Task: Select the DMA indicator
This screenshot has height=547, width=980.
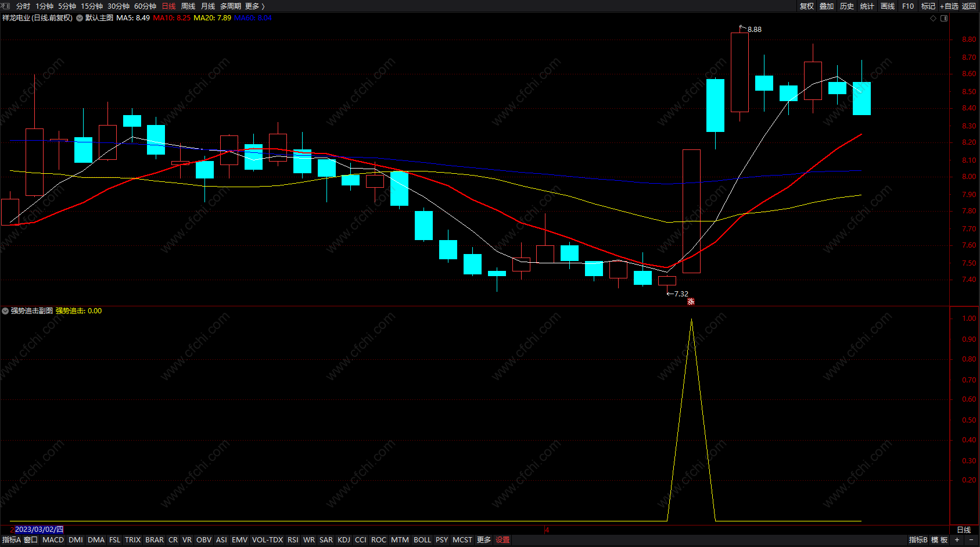Action: 96,539
